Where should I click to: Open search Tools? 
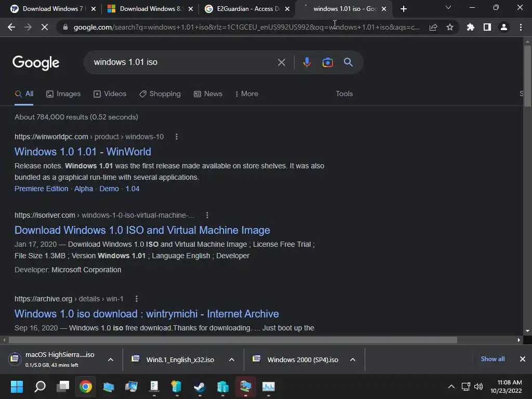click(344, 94)
